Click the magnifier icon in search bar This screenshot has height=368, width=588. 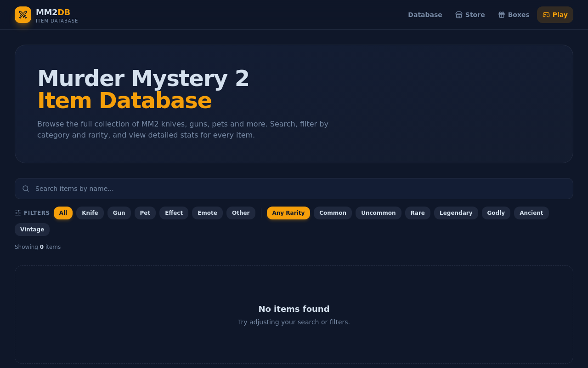(26, 189)
